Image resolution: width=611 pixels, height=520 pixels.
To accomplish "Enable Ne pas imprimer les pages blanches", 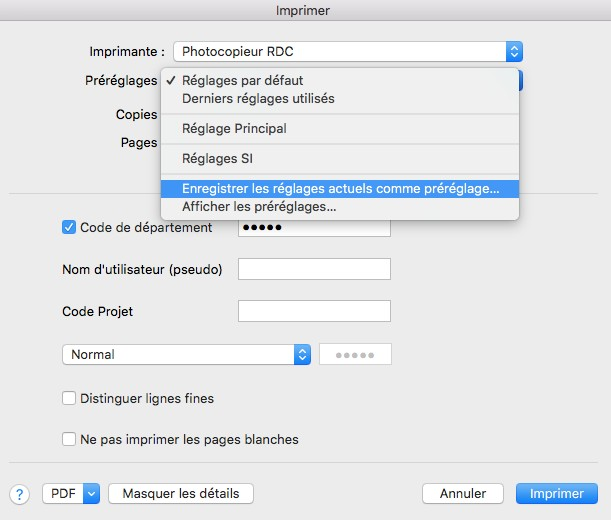I will pos(69,439).
